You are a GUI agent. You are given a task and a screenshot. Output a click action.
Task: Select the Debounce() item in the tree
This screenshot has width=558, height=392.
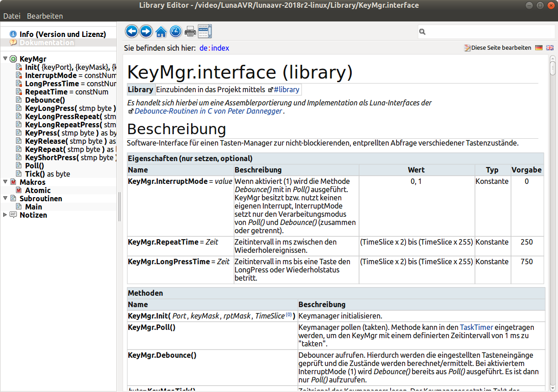(45, 100)
